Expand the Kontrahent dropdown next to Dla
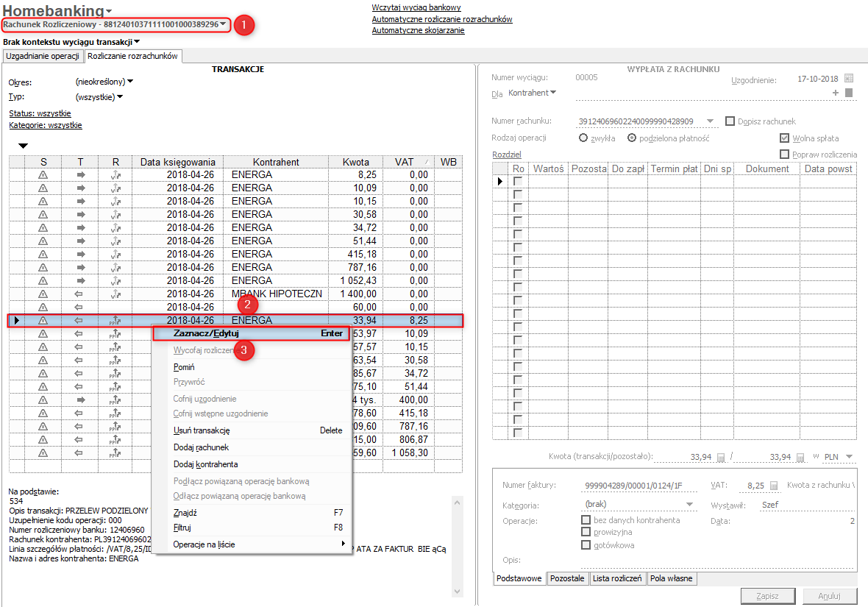Viewport: 868px width, 607px height. (x=554, y=93)
